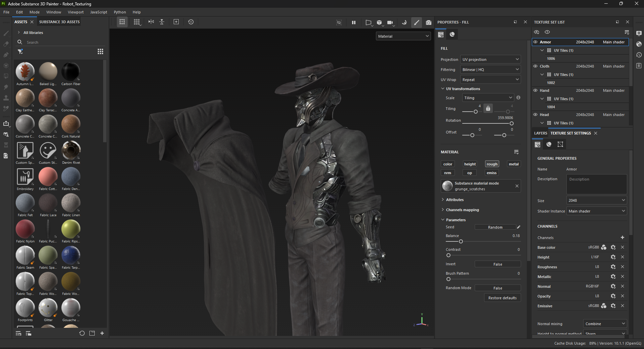This screenshot has height=349, width=644.
Task: Select the Carbon Fiber material thumbnail
Action: 71,72
